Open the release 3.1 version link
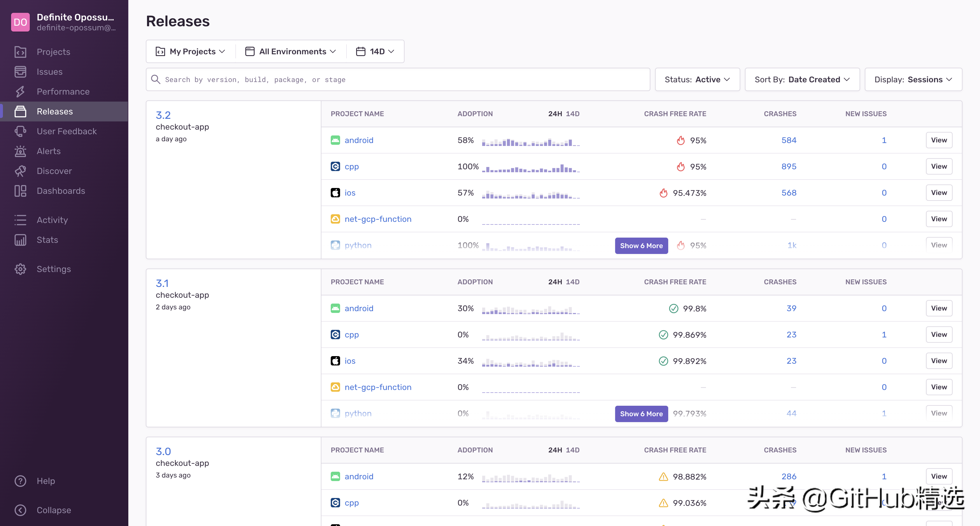The width and height of the screenshot is (980, 526). click(162, 283)
